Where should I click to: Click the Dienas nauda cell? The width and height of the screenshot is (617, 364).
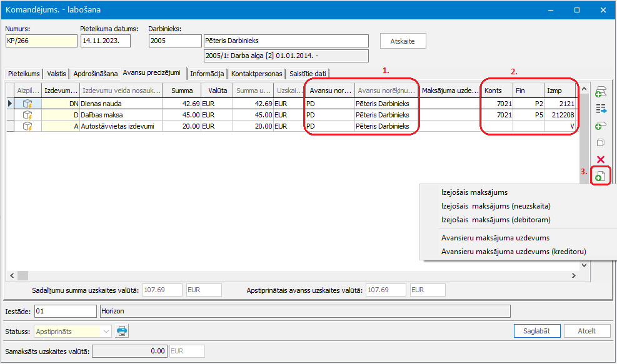[x=121, y=104]
